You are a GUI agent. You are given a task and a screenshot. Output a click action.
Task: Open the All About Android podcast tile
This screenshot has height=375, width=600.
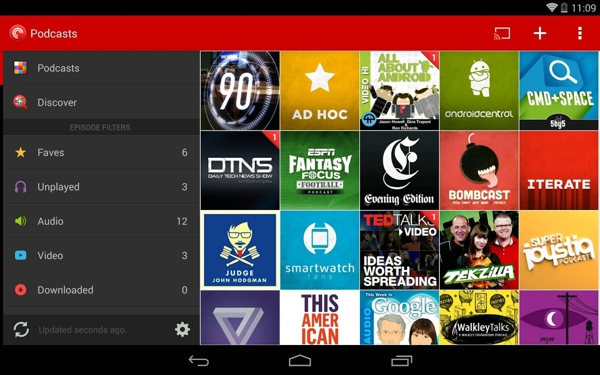tap(399, 91)
